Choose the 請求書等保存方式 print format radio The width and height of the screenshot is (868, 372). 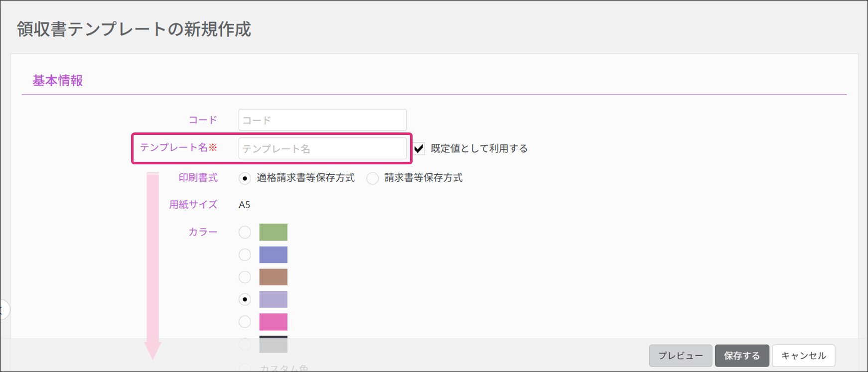click(372, 178)
